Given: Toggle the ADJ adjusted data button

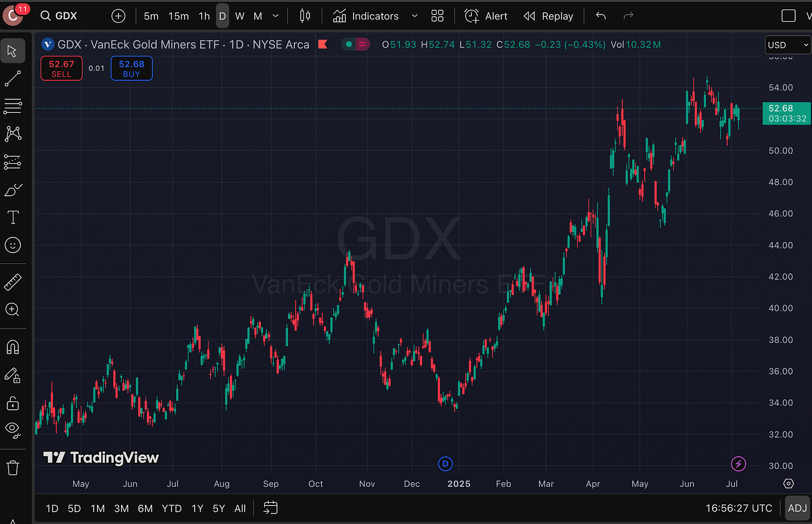Looking at the screenshot, I should coord(797,508).
